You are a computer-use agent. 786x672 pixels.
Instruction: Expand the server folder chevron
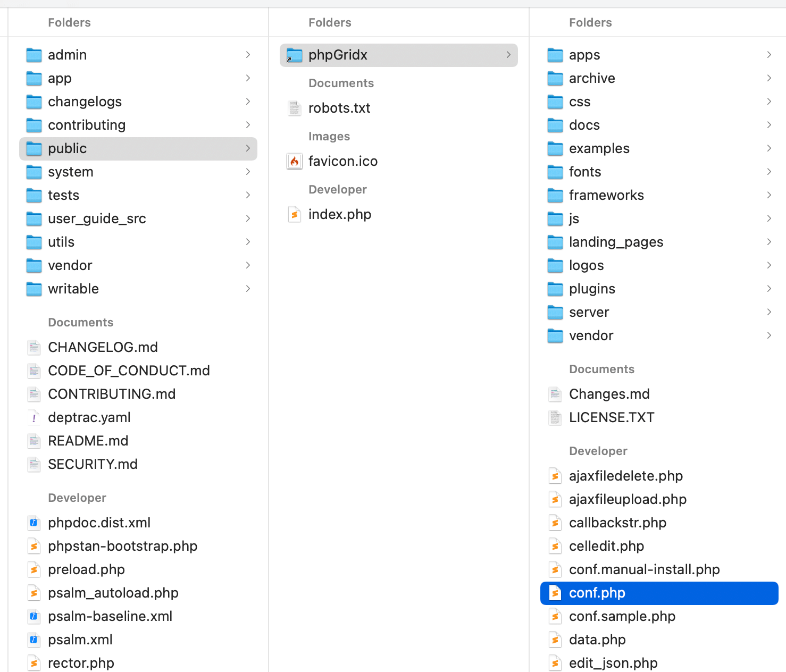[769, 312]
